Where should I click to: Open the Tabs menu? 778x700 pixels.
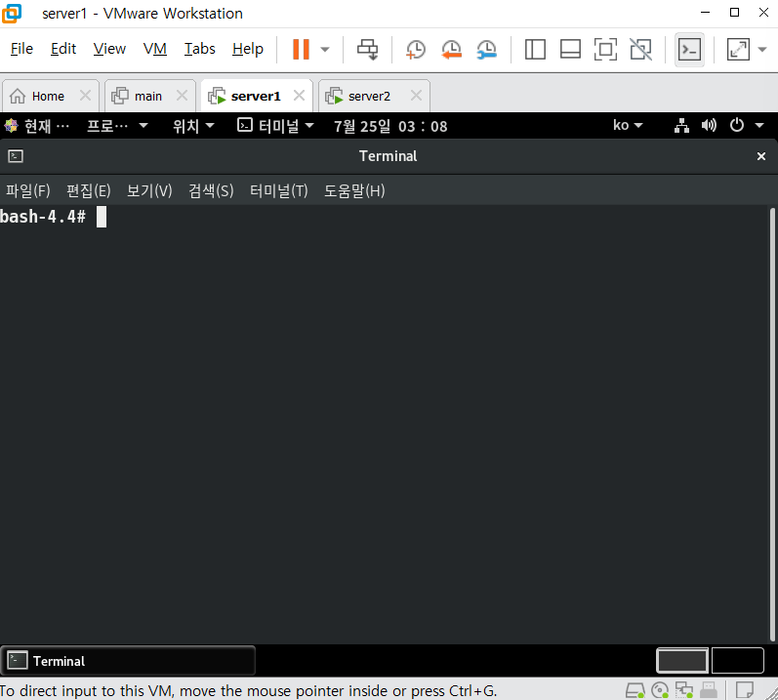pyautogui.click(x=199, y=49)
